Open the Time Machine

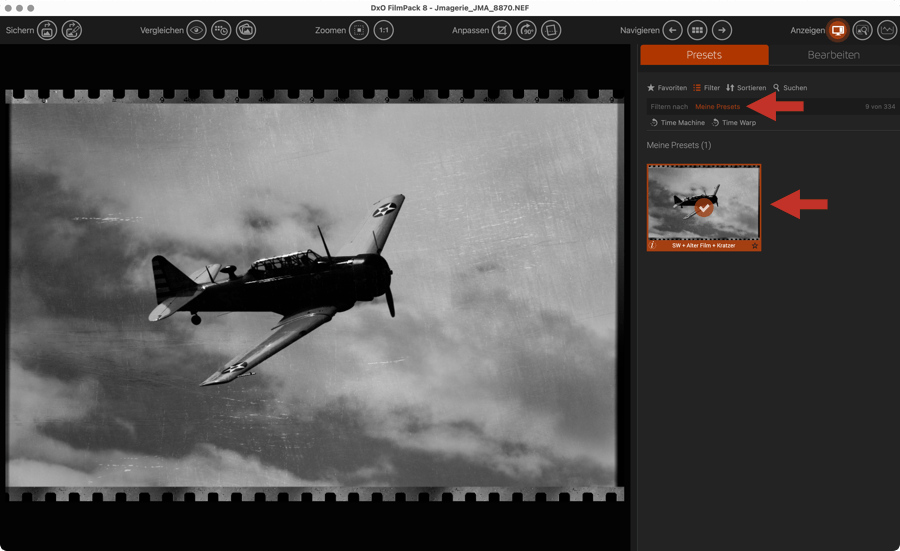[677, 123]
